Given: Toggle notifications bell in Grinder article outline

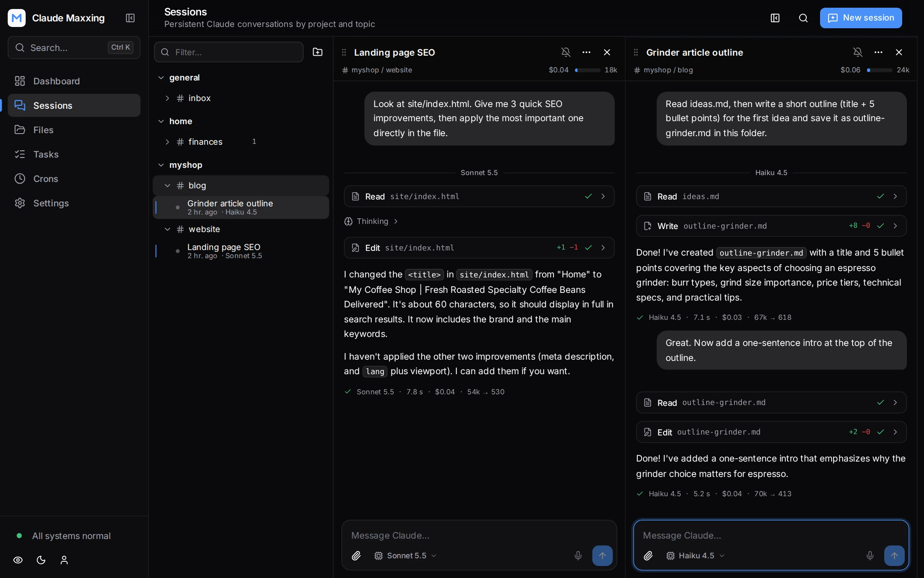Looking at the screenshot, I should (858, 52).
